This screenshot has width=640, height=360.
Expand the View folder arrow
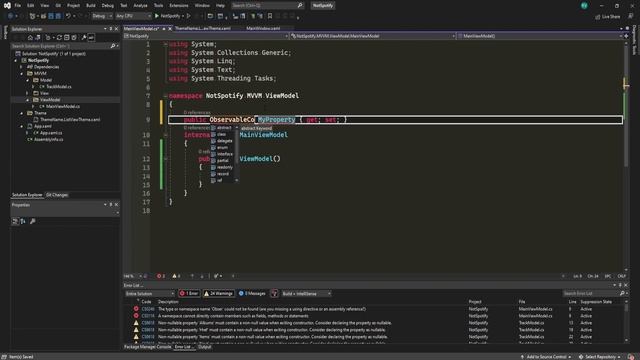[28, 93]
